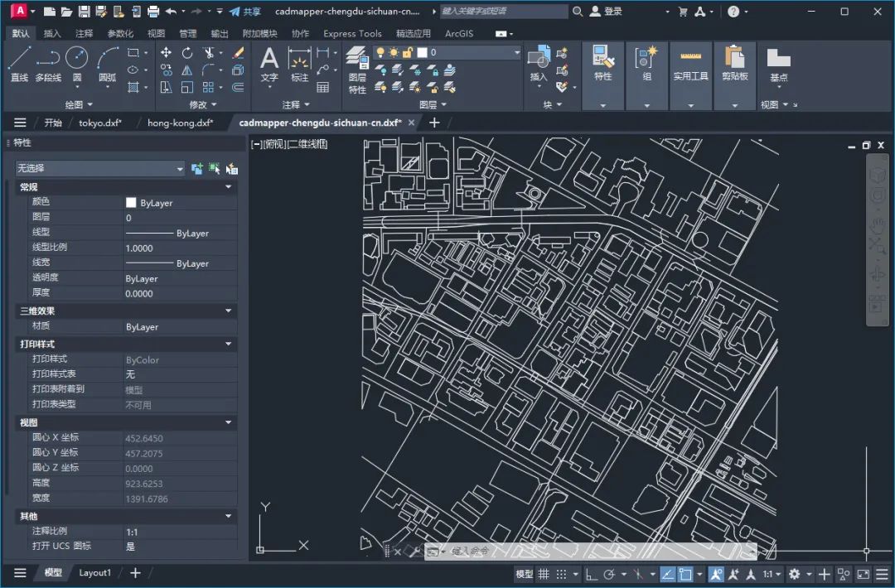Switch to the tokyo.dxf drawing tab
Viewport: 895px width, 588px height.
100,123
